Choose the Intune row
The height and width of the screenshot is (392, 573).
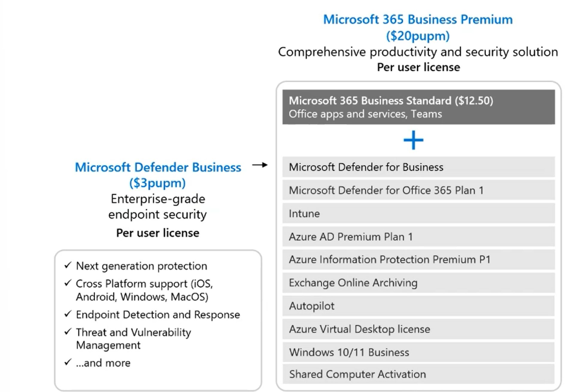(419, 213)
